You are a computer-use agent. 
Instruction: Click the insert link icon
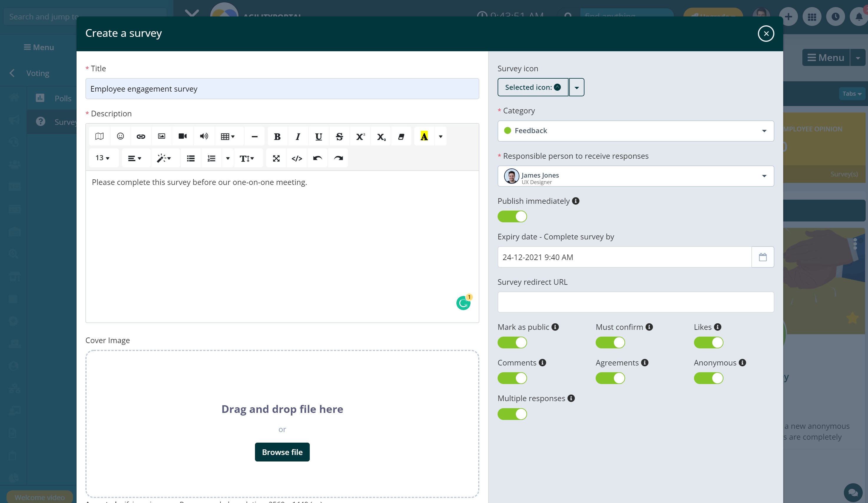pos(140,136)
